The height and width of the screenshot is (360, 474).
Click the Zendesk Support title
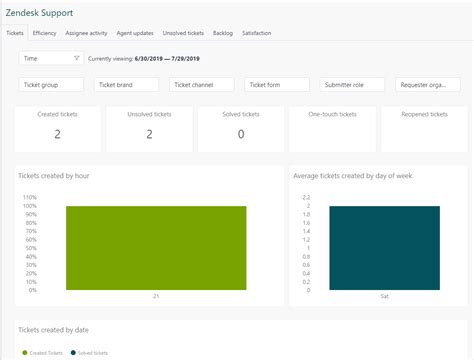tap(39, 13)
